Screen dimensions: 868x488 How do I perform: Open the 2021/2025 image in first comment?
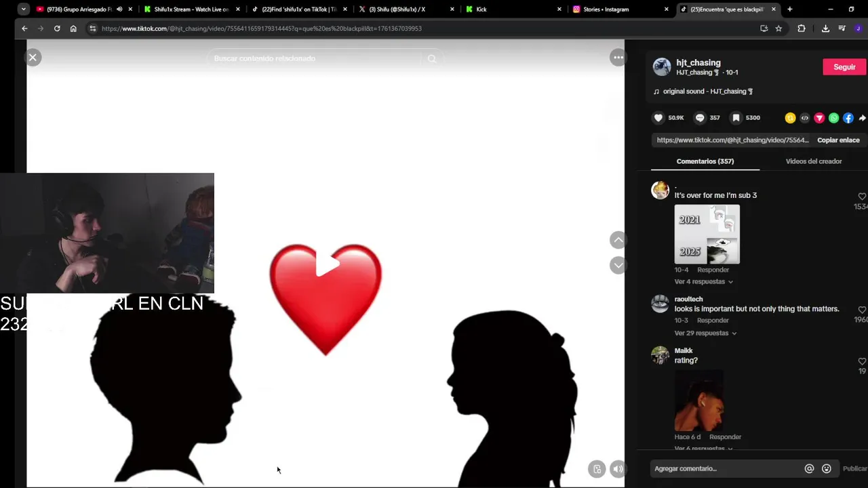(707, 235)
